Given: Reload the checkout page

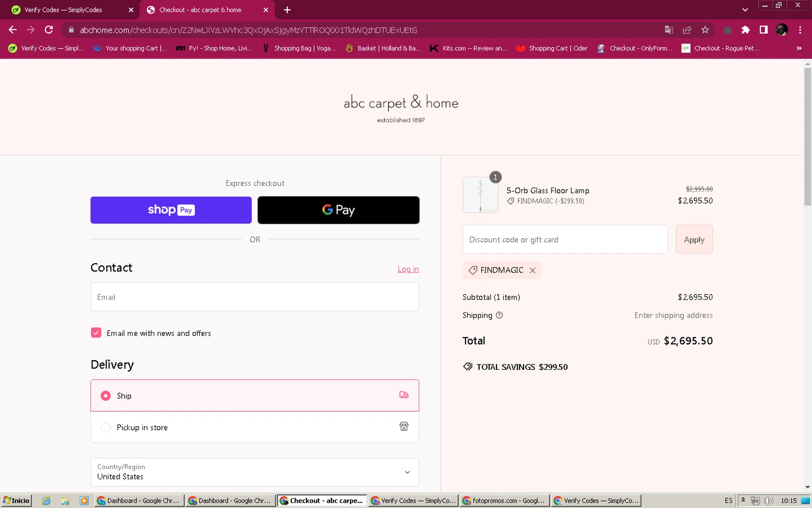Looking at the screenshot, I should click(x=49, y=30).
